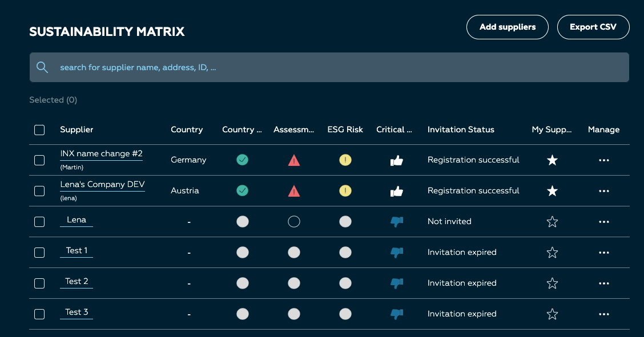This screenshot has height=337, width=644.
Task: Open the Manage menu for INX name change #2
Action: click(604, 160)
